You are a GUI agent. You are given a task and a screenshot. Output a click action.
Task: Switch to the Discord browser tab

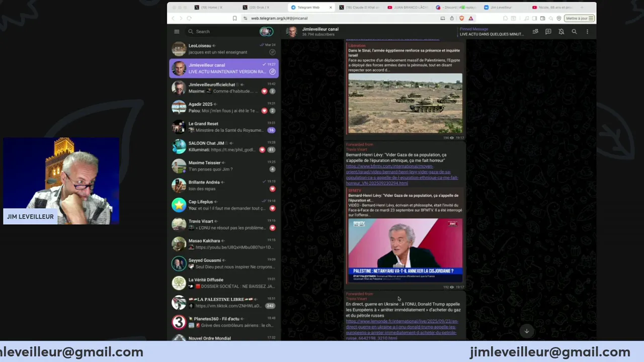pos(455,8)
